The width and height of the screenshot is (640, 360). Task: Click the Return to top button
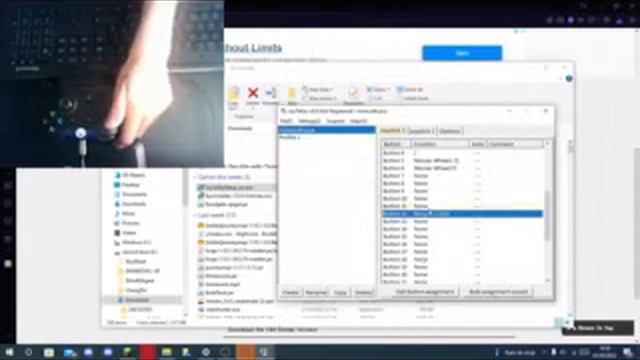click(598, 328)
